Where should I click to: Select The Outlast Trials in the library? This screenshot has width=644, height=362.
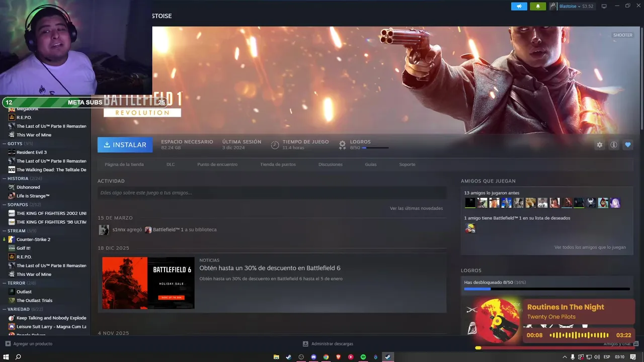click(x=34, y=301)
